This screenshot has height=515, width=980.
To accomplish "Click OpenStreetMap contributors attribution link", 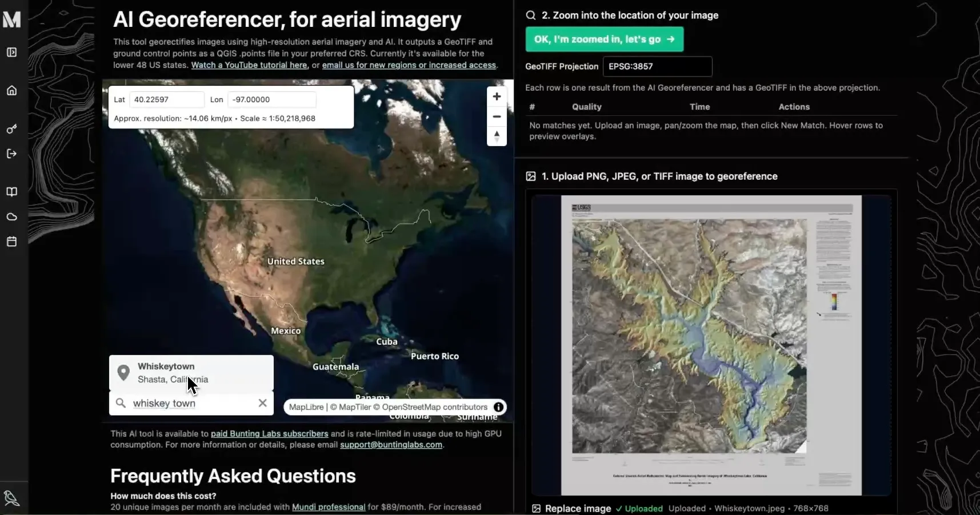I will [x=430, y=407].
